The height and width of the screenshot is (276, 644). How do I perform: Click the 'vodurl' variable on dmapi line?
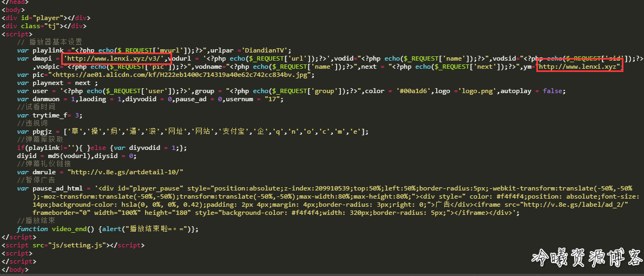pyautogui.click(x=182, y=58)
